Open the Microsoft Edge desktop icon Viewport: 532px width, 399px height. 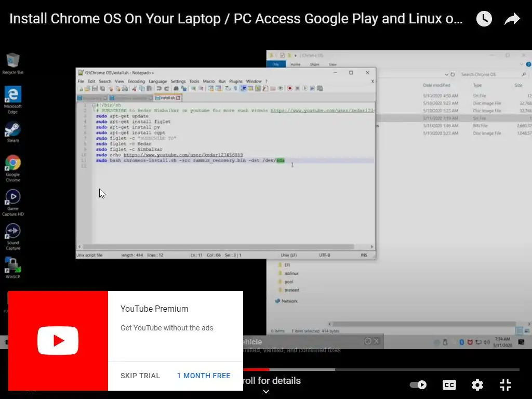pyautogui.click(x=13, y=100)
